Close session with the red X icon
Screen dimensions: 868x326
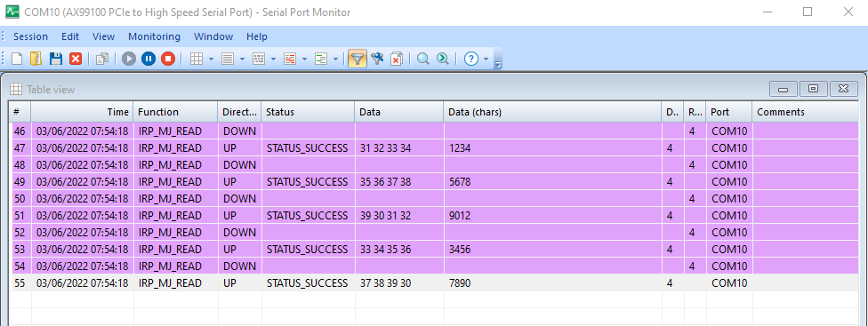pyautogui.click(x=76, y=59)
